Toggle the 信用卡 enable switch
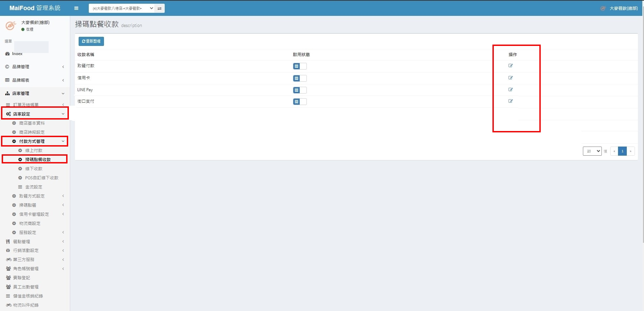The width and height of the screenshot is (644, 311). (x=300, y=78)
